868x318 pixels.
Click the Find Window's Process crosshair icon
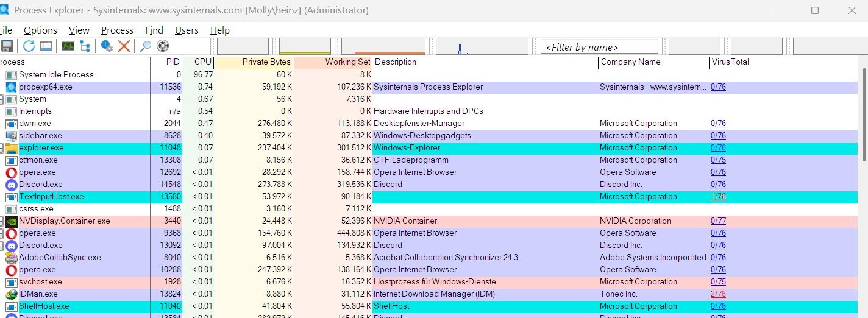pos(163,46)
